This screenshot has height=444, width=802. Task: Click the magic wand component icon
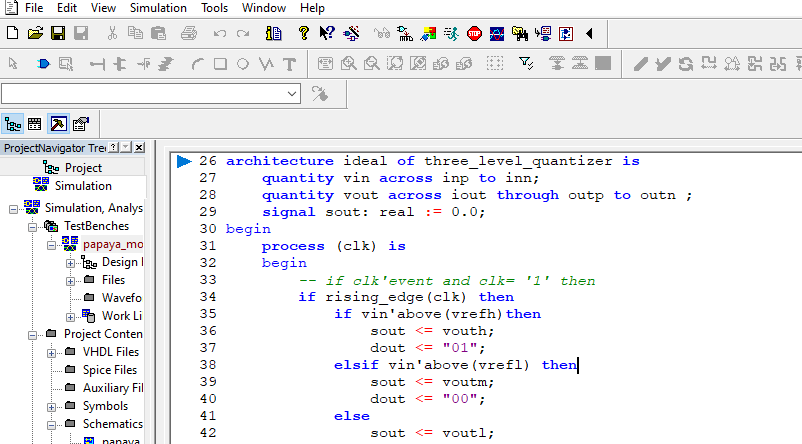click(351, 34)
